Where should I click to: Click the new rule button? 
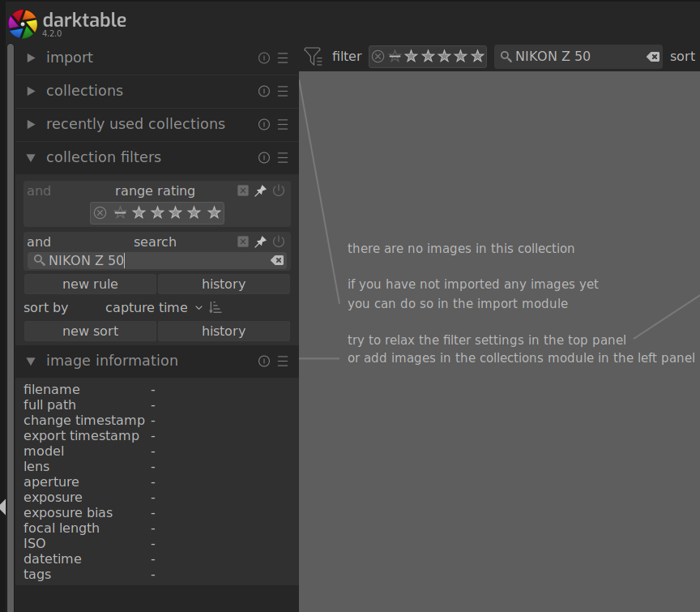coord(89,284)
